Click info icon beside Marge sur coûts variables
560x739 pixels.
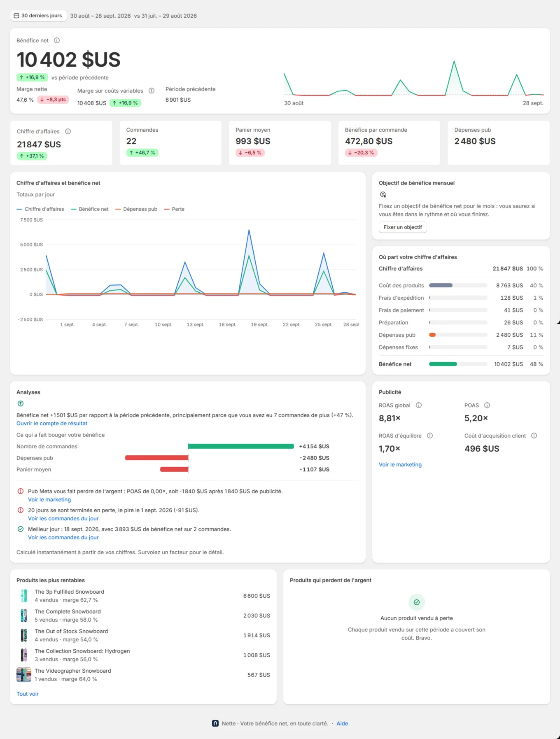[152, 91]
